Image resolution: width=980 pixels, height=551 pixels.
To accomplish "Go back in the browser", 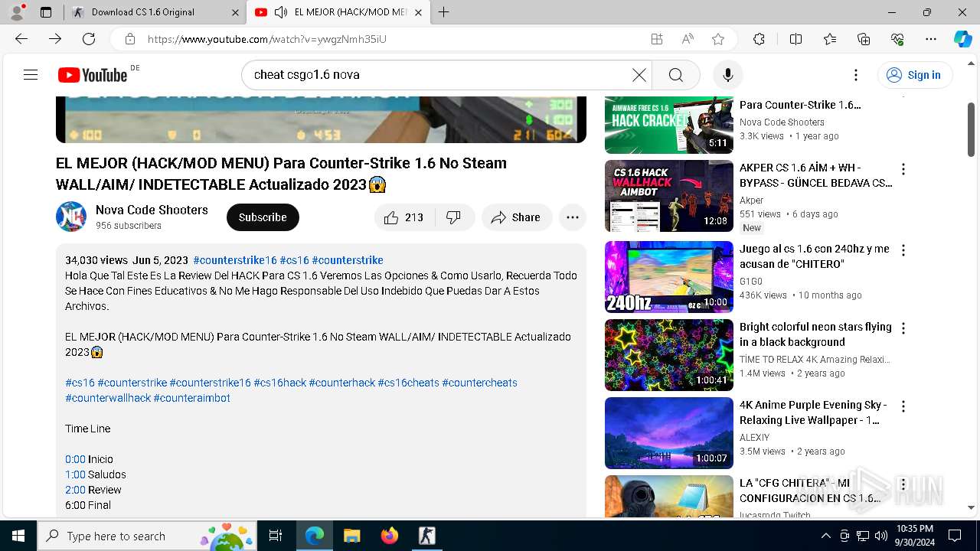I will click(x=21, y=39).
